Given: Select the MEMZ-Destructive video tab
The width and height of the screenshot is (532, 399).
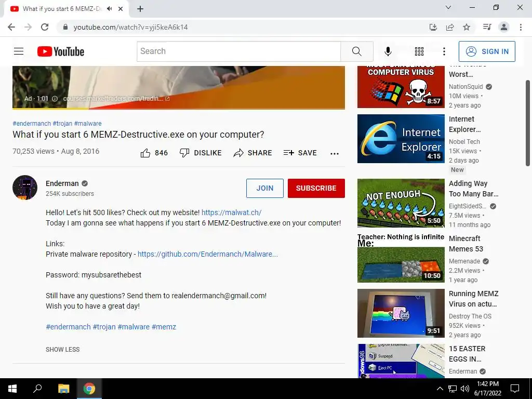Looking at the screenshot, I should (x=62, y=9).
